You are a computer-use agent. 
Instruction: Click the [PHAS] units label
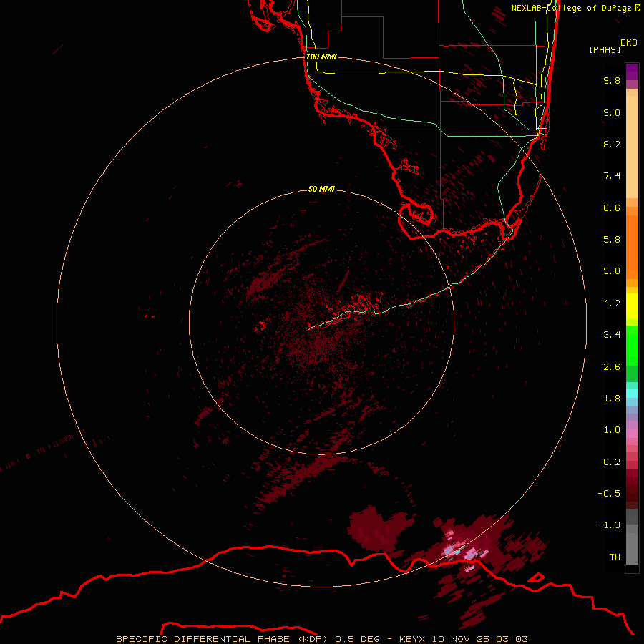605,49
